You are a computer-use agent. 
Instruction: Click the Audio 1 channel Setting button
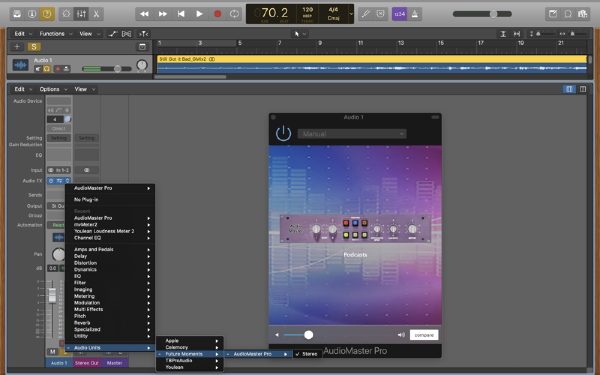coord(59,138)
